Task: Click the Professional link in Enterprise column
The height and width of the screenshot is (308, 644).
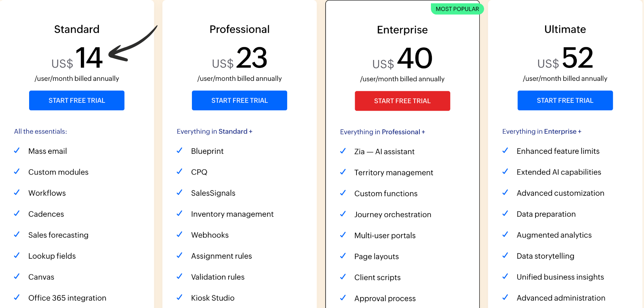Action: click(x=401, y=132)
